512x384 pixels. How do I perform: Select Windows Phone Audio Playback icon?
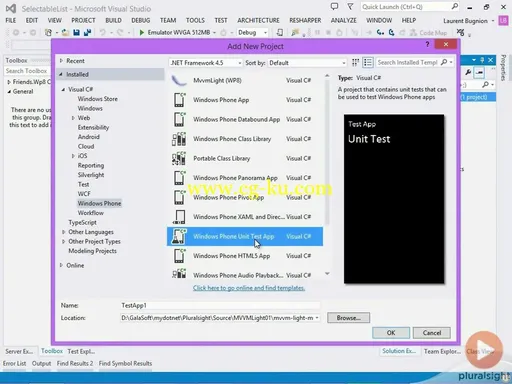(179, 274)
